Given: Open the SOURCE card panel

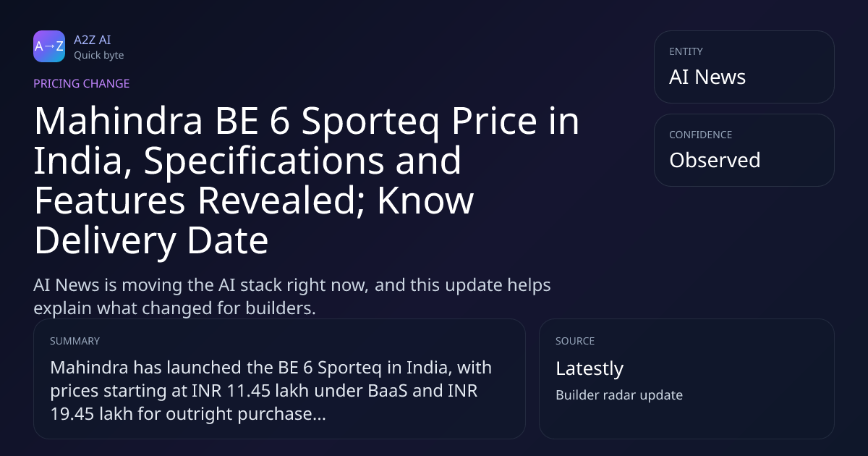Looking at the screenshot, I should pyautogui.click(x=686, y=379).
